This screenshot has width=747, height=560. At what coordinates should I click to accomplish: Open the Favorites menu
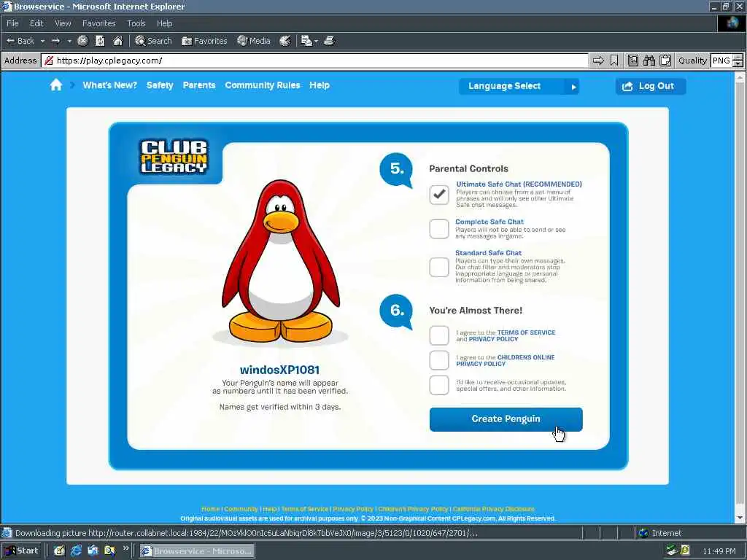[98, 23]
